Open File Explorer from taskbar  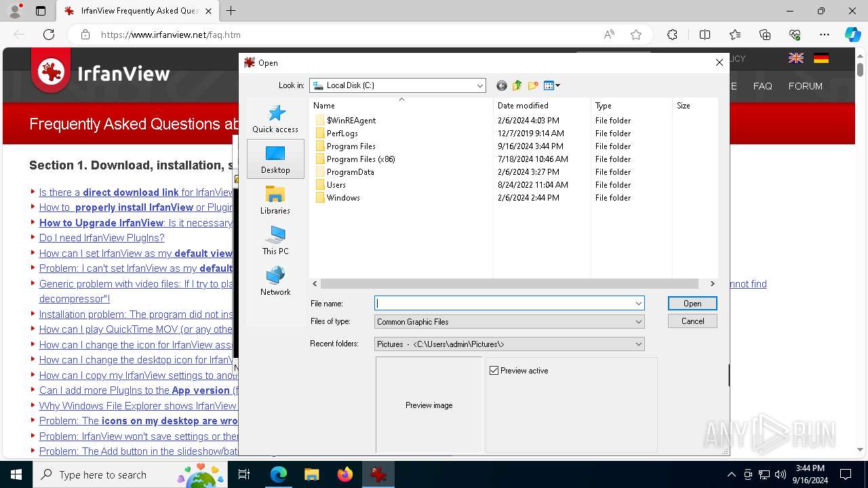tap(311, 474)
